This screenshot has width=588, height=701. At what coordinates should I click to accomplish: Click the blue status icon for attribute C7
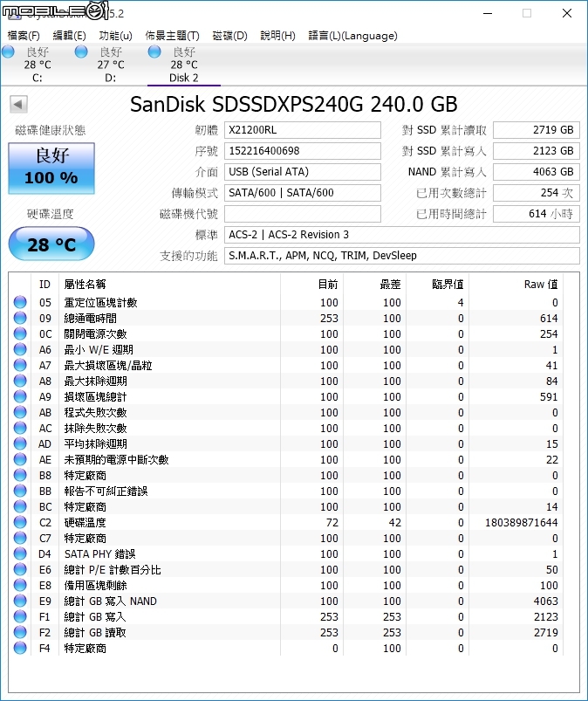point(20,538)
